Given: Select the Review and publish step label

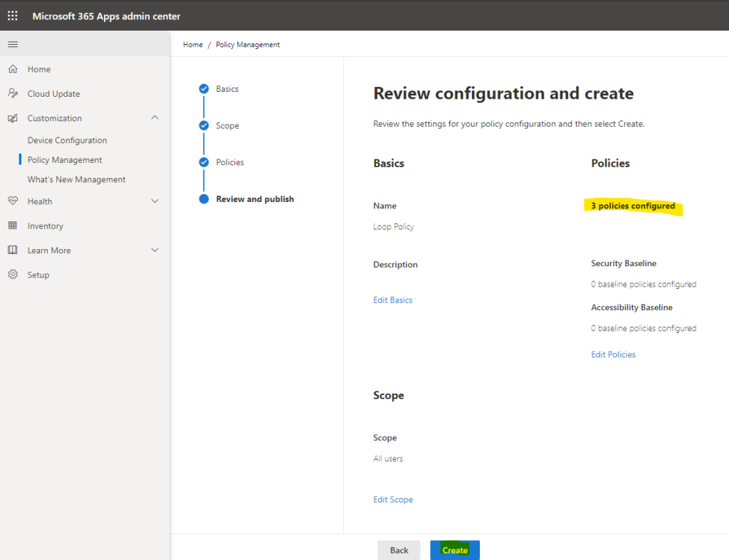Looking at the screenshot, I should point(255,199).
